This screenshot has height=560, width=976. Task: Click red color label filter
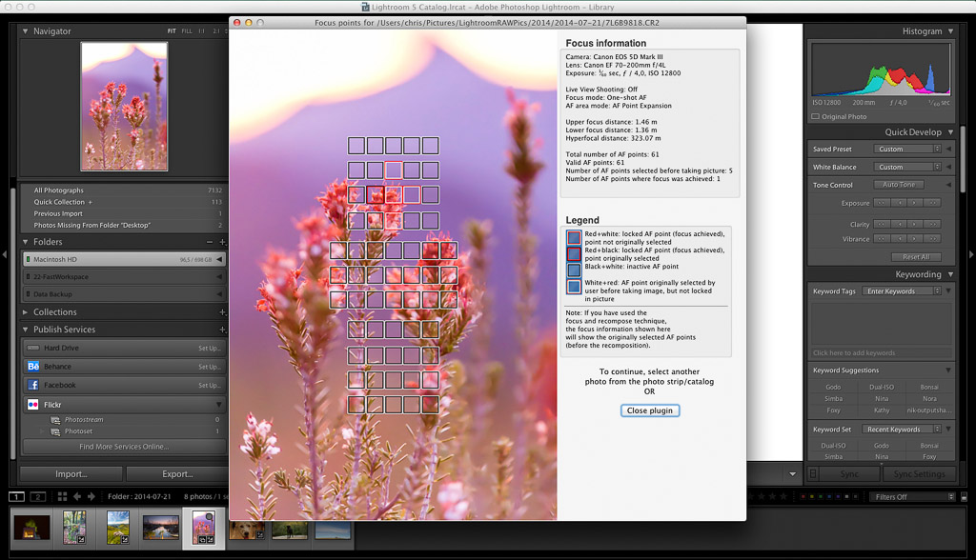[x=803, y=496]
